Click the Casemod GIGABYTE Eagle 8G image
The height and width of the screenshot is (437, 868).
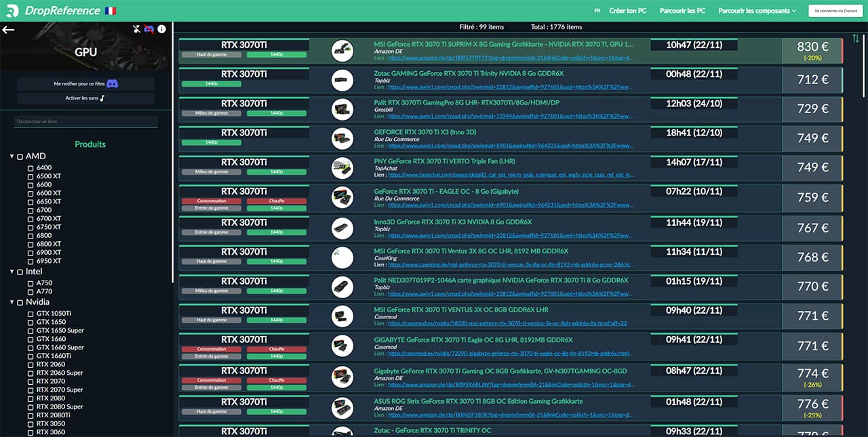click(x=342, y=346)
